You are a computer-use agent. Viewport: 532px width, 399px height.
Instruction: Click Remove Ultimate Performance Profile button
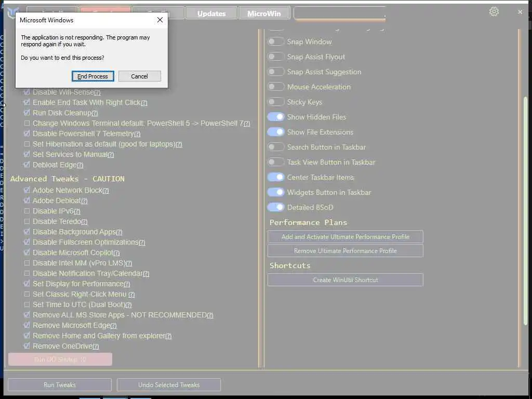(345, 251)
